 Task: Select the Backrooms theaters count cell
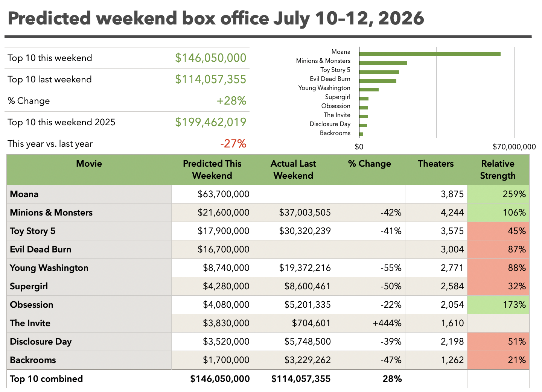tap(436, 360)
